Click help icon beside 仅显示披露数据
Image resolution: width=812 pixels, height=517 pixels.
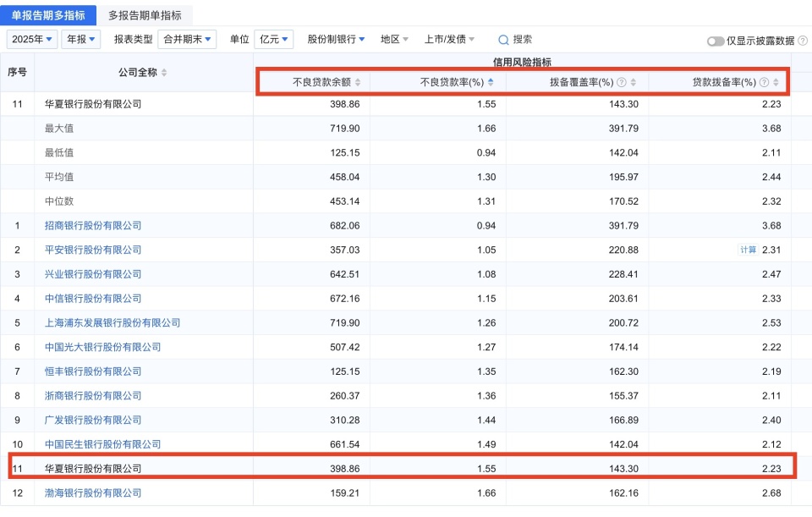(803, 41)
